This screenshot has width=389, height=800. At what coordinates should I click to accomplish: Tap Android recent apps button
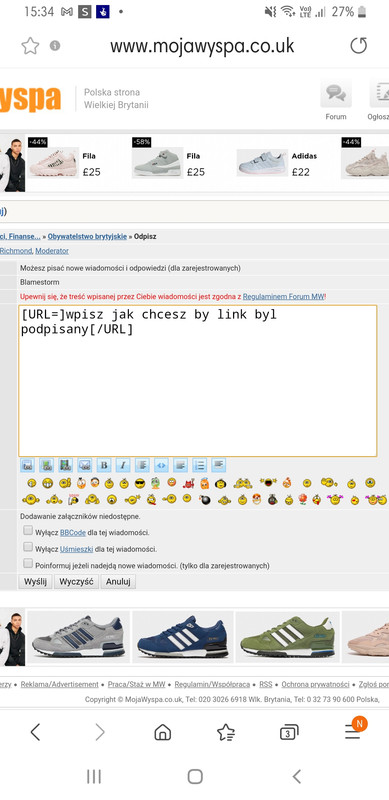(x=94, y=777)
